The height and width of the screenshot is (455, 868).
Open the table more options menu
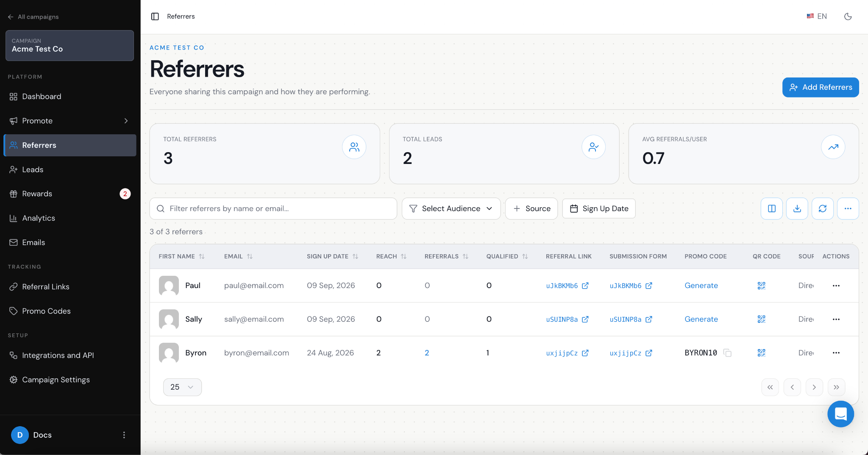848,208
